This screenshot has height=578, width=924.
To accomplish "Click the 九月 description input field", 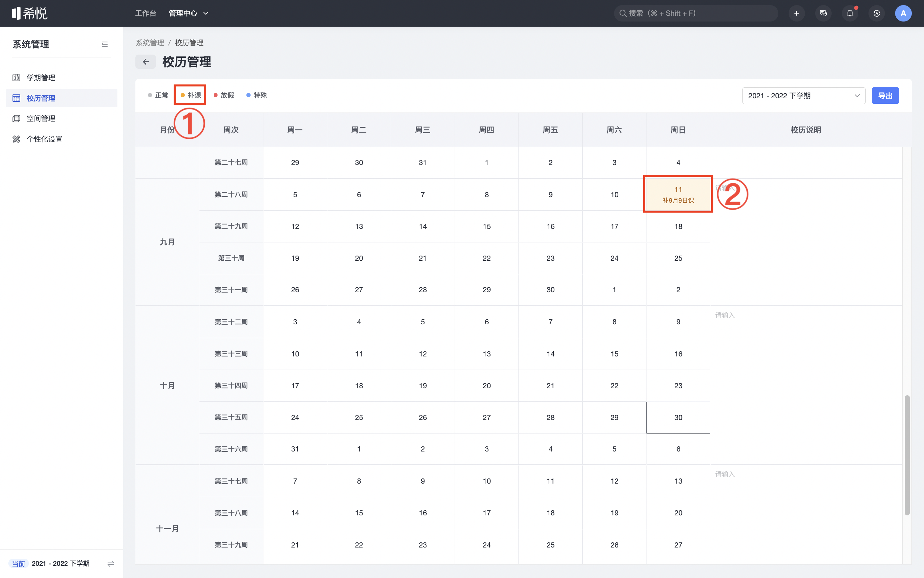I will pyautogui.click(x=806, y=242).
